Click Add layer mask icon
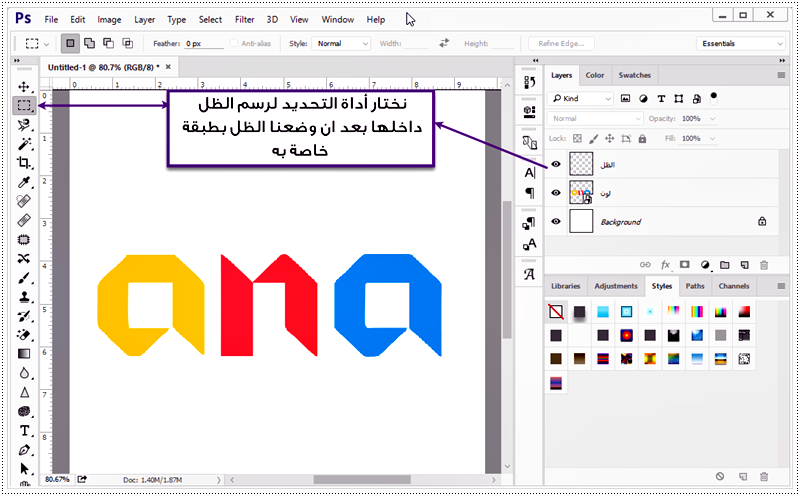Viewport: 800px width, 496px height. 685,265
